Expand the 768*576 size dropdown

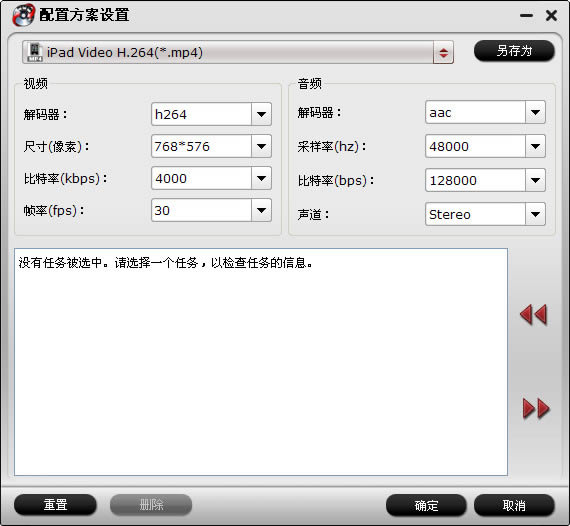pos(261,146)
